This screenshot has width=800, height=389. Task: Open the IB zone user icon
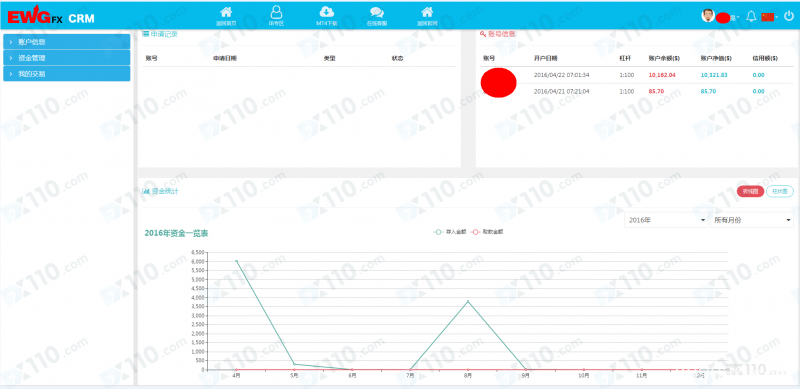pos(276,12)
